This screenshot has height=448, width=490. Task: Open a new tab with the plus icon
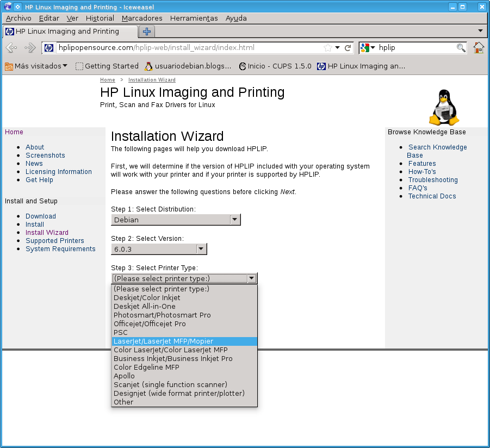(x=146, y=31)
